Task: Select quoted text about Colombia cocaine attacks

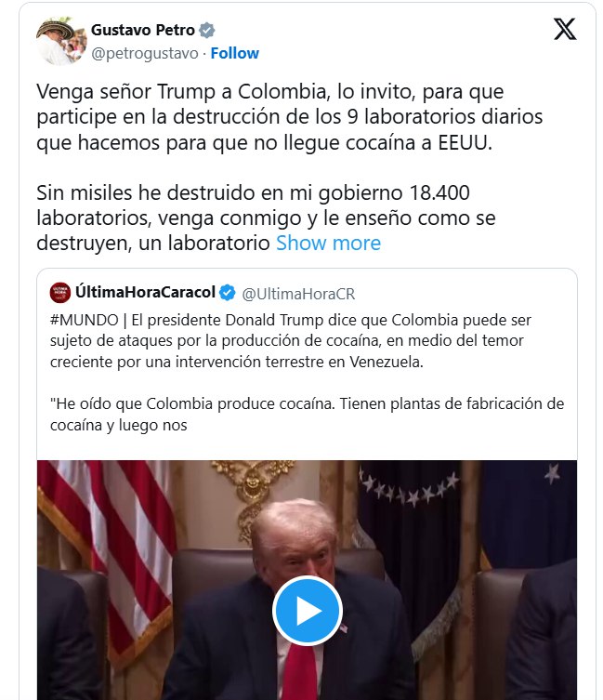Action: (x=291, y=341)
